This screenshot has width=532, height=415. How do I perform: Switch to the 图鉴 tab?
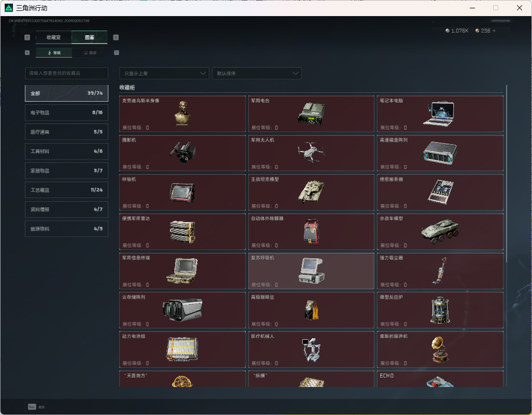point(90,37)
